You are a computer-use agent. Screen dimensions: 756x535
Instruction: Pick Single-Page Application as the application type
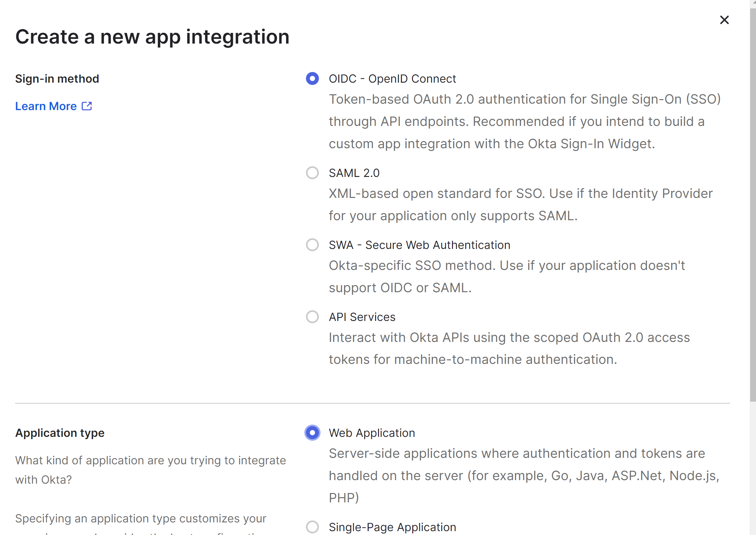pyautogui.click(x=312, y=527)
